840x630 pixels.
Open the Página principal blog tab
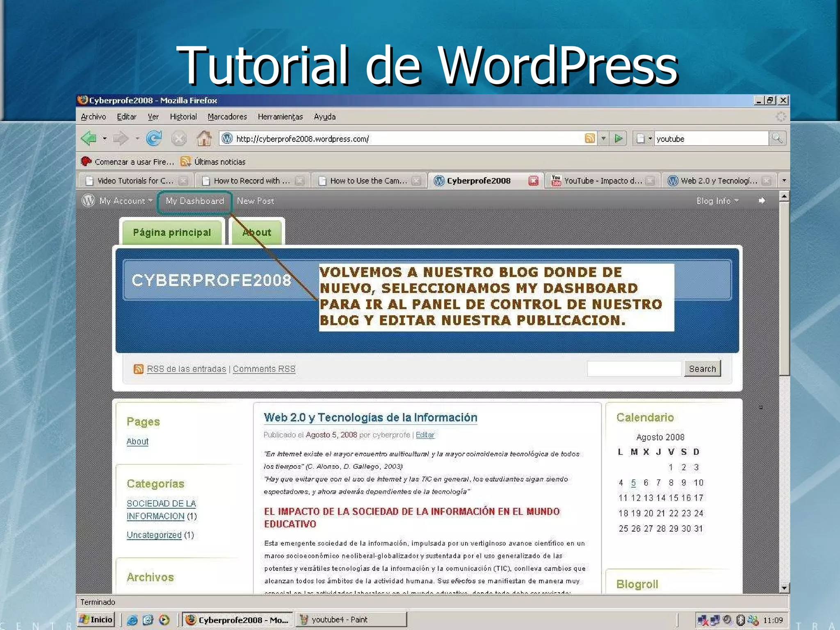tap(172, 233)
